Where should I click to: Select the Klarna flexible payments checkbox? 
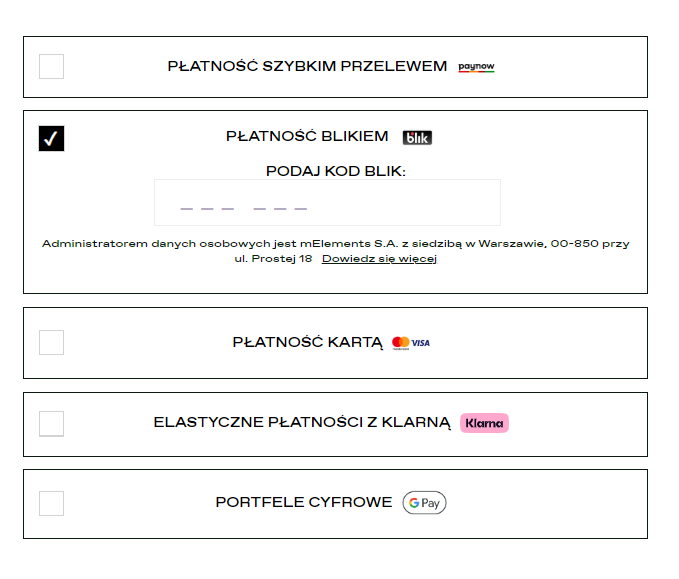51,423
